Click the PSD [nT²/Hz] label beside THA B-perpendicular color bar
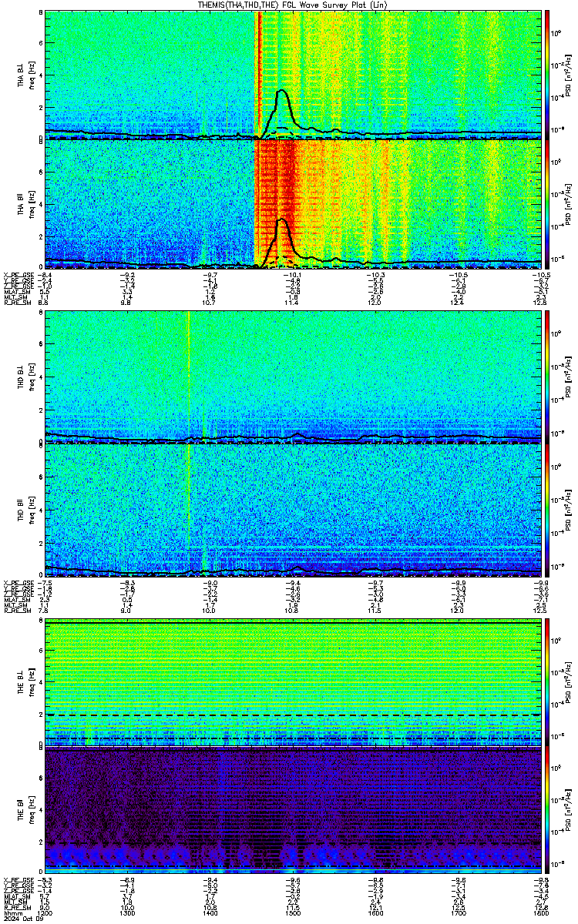The width and height of the screenshot is (578, 924). (566, 75)
